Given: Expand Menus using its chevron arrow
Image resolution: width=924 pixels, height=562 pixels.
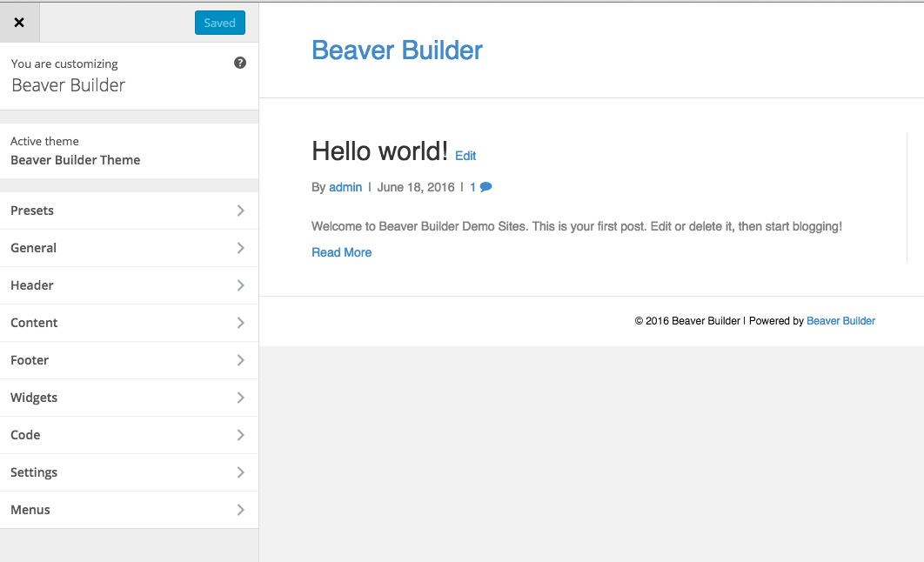Looking at the screenshot, I should [x=240, y=510].
